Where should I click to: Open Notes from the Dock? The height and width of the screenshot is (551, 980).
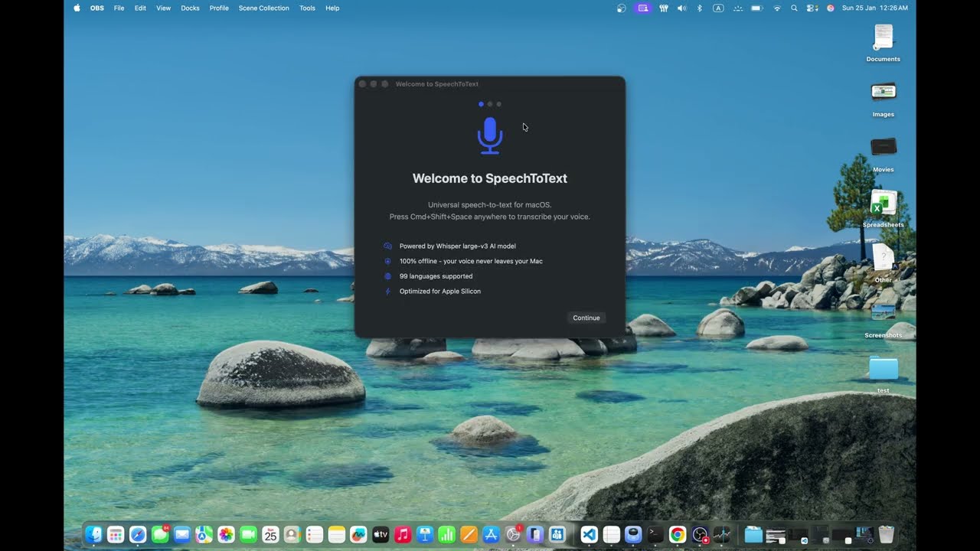pos(336,534)
